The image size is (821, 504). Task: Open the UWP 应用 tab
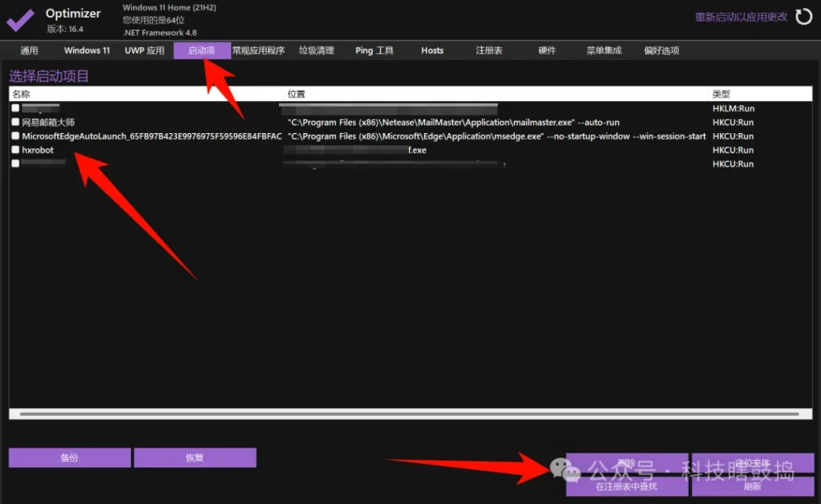[x=144, y=50]
